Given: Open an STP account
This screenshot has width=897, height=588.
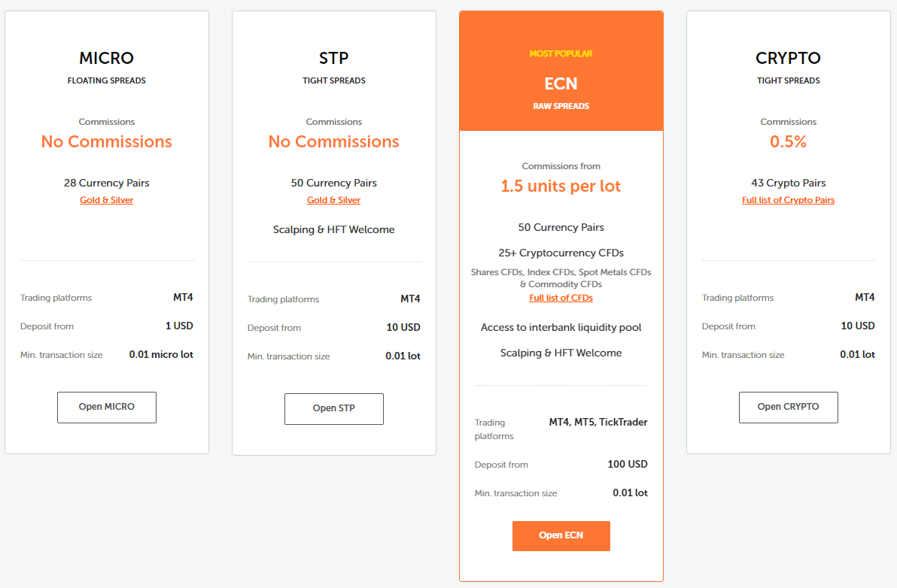Looking at the screenshot, I should click(333, 408).
